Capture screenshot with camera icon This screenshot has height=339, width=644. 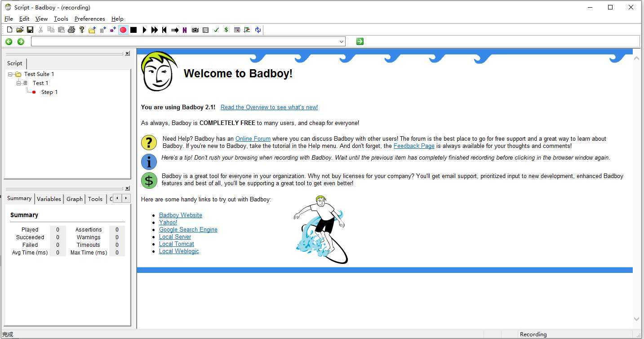point(195,30)
